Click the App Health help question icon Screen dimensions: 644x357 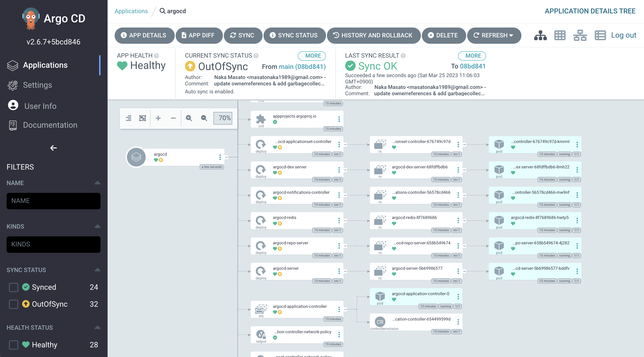pyautogui.click(x=156, y=56)
